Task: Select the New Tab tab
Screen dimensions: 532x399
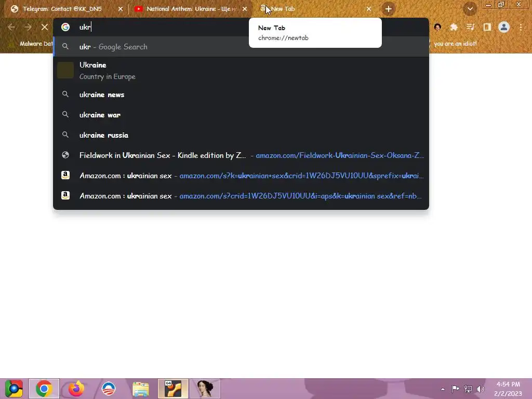Action: click(314, 9)
